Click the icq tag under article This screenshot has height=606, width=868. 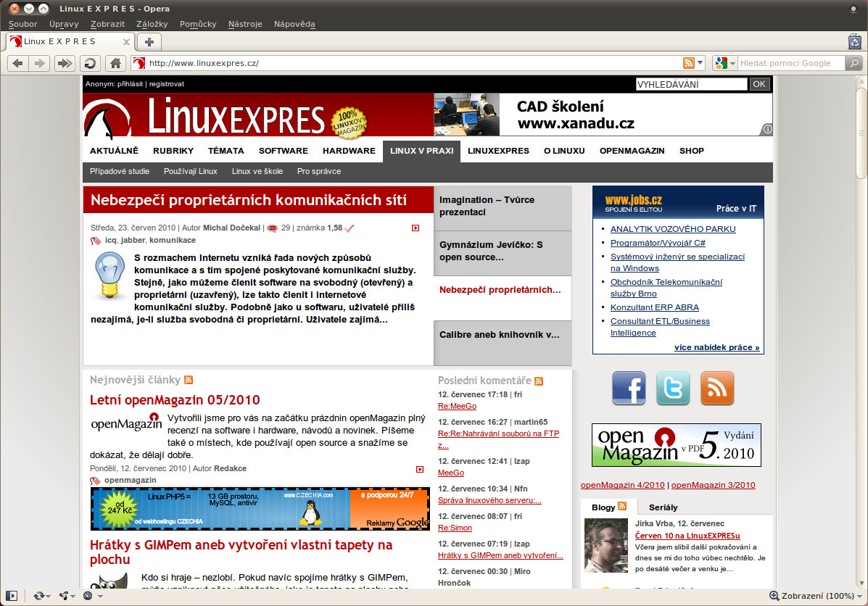pyautogui.click(x=110, y=240)
